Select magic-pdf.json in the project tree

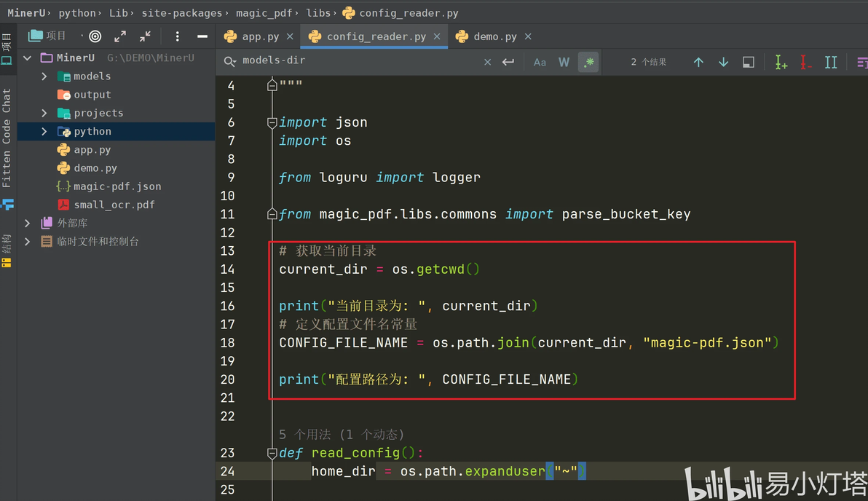coord(117,186)
